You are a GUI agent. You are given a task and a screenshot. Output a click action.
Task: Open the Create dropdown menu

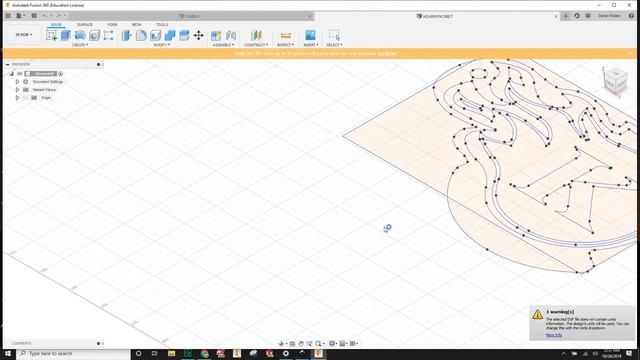pyautogui.click(x=80, y=45)
